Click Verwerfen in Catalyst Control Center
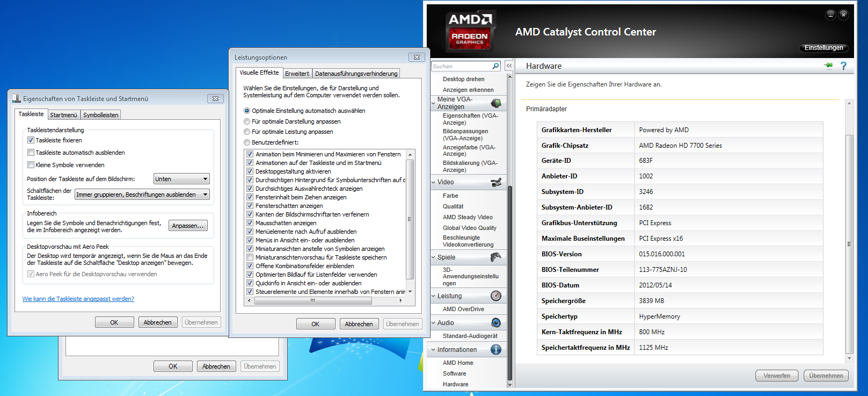The image size is (868, 396). (x=777, y=376)
